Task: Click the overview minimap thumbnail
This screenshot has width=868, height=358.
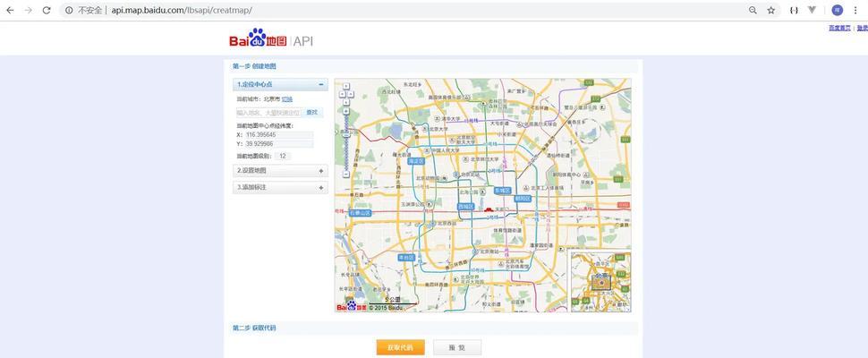Action: [x=600, y=282]
